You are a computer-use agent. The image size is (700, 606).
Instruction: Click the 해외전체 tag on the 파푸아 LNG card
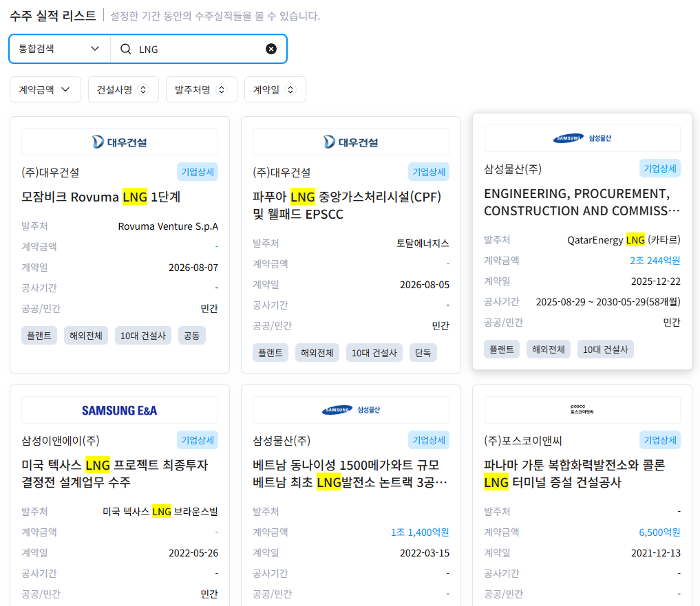[317, 353]
